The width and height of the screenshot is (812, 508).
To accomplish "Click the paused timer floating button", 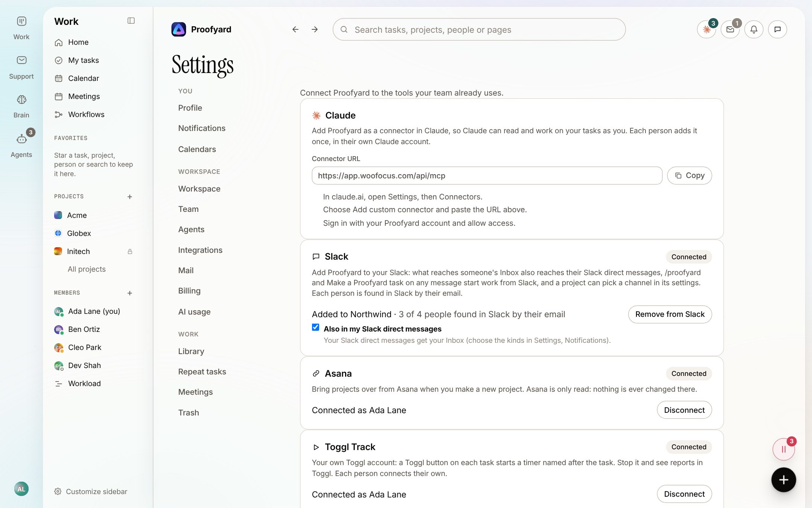I will tap(783, 449).
